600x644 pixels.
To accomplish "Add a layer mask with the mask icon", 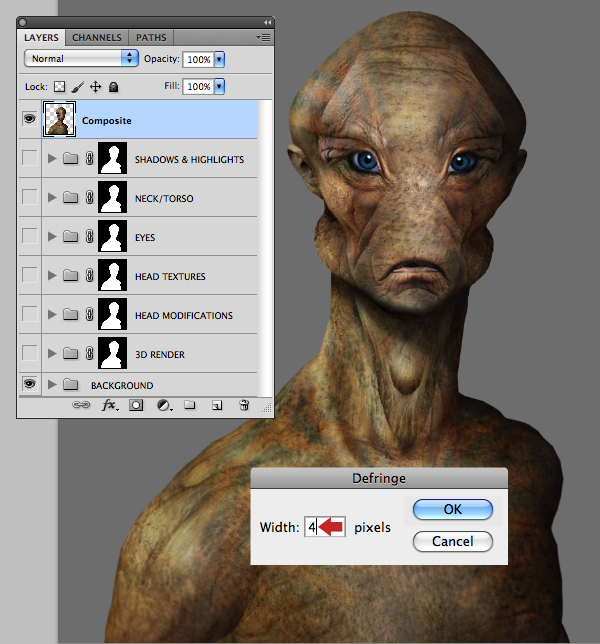I will click(x=136, y=405).
